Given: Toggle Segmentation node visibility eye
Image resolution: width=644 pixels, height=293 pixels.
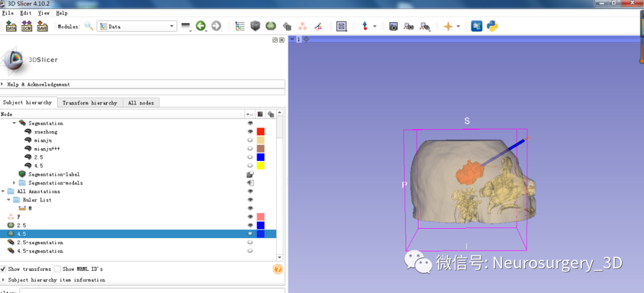Looking at the screenshot, I should [250, 123].
